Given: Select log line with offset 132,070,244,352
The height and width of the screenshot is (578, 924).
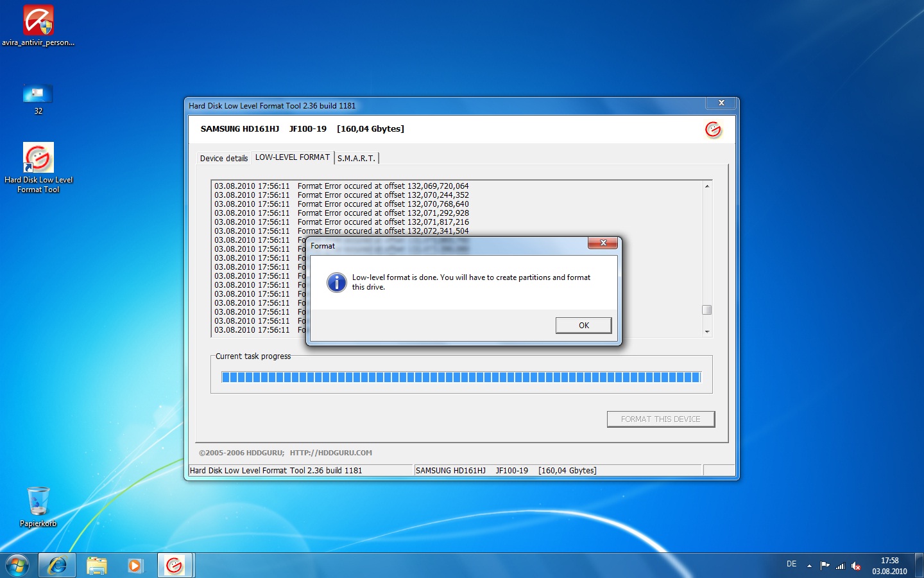Looking at the screenshot, I should point(341,195).
